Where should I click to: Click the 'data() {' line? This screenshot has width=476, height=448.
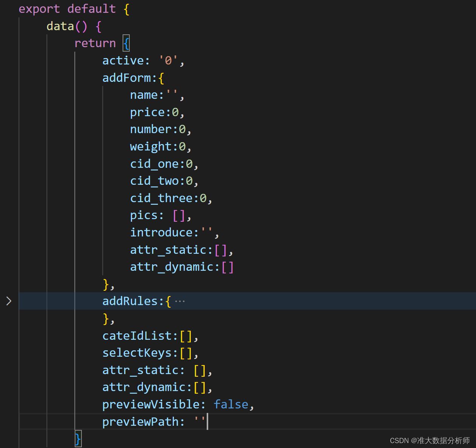pos(74,26)
